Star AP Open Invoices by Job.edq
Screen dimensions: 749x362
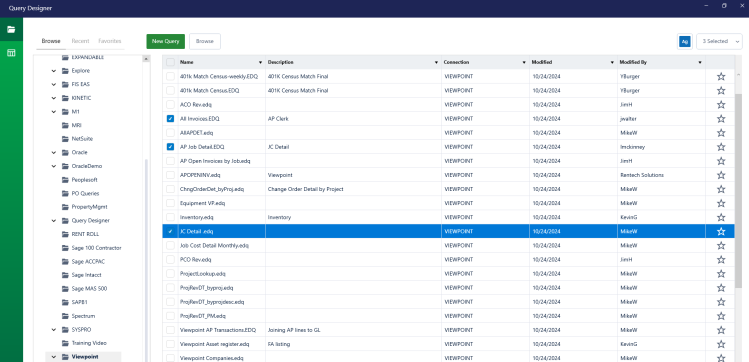pyautogui.click(x=721, y=161)
